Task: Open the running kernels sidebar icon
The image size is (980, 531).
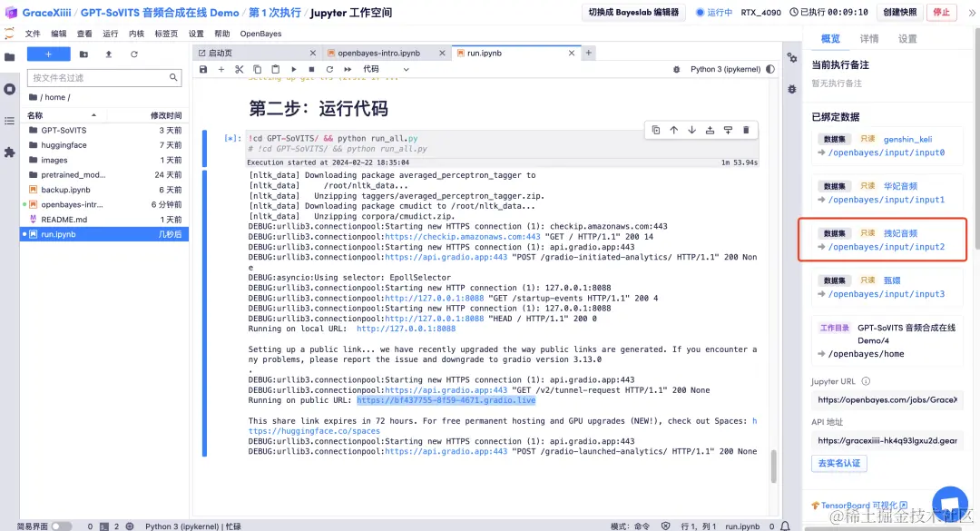Action: 9,89
